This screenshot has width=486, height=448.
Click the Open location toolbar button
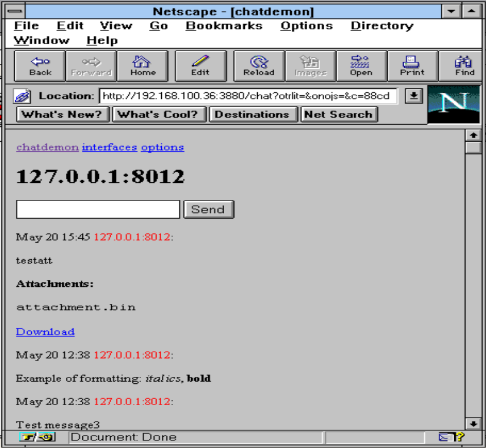361,66
